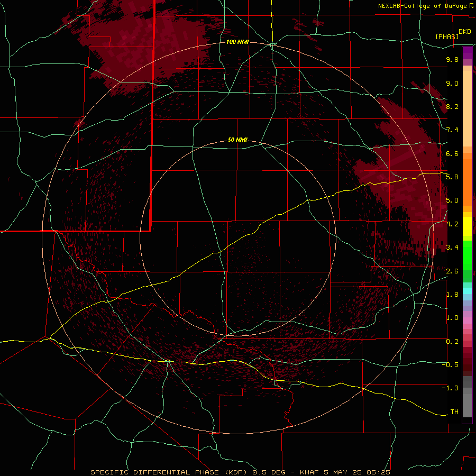
Task: Click the 1.0 legend value
Action: [x=452, y=317]
